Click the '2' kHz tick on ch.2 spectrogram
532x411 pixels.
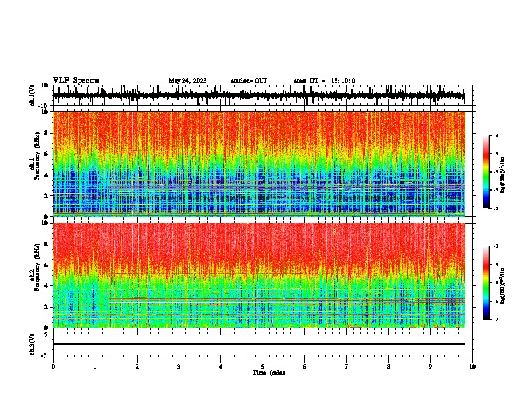47,307
